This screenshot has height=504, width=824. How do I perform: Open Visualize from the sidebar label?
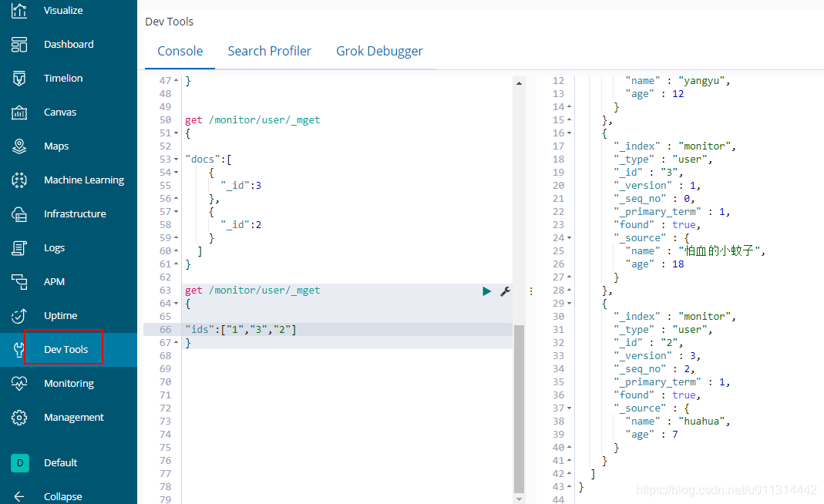(x=63, y=11)
